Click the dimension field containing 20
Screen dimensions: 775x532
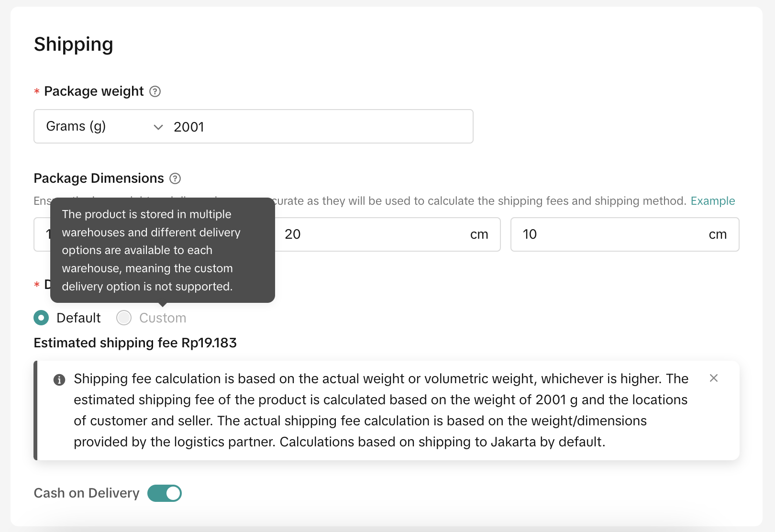coord(373,234)
